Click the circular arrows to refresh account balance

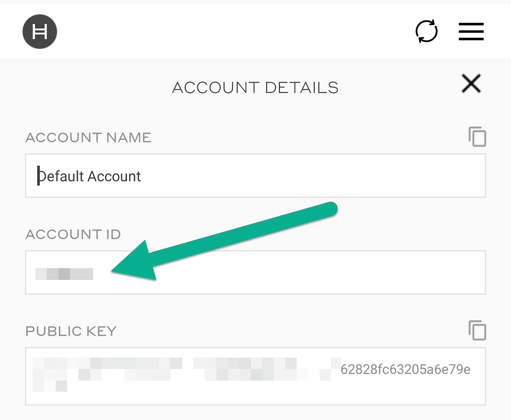click(426, 31)
